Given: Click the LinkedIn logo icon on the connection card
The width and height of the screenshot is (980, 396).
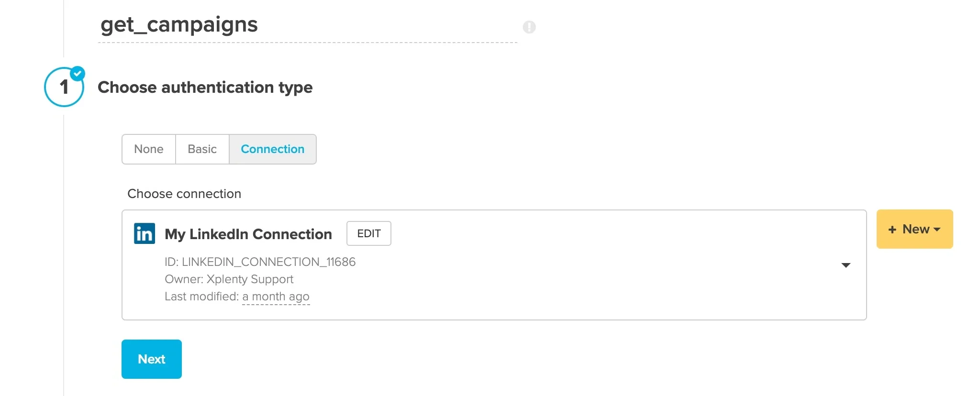Looking at the screenshot, I should [144, 233].
